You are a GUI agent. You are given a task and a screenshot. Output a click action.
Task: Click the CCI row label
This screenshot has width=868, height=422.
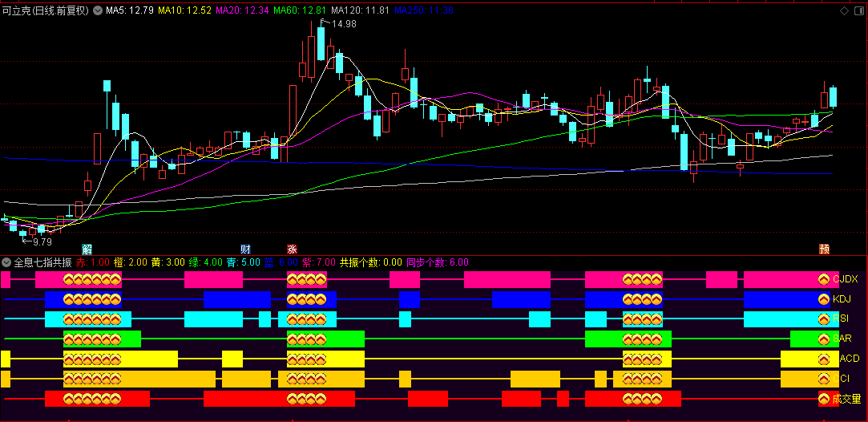[x=841, y=379]
